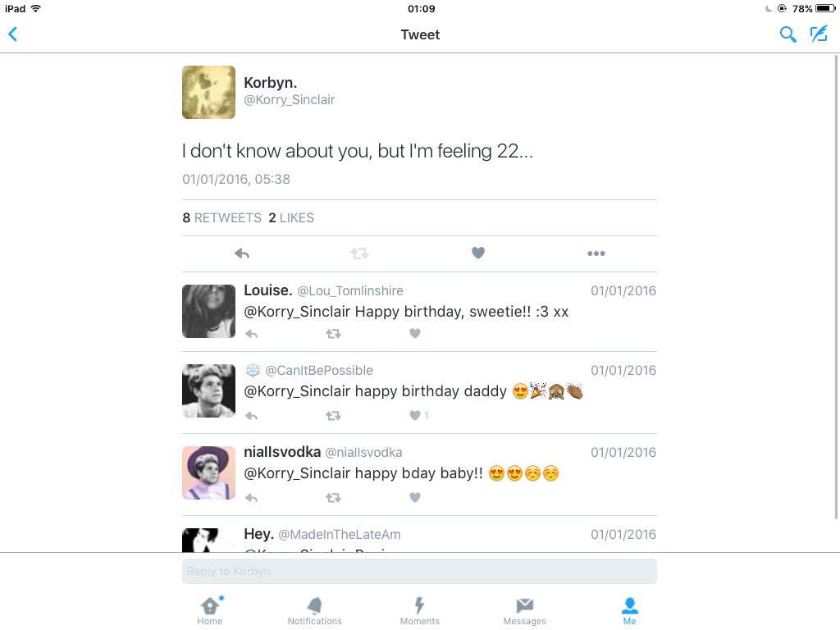
Task: Switch to the Notifications tab
Action: pos(314,611)
